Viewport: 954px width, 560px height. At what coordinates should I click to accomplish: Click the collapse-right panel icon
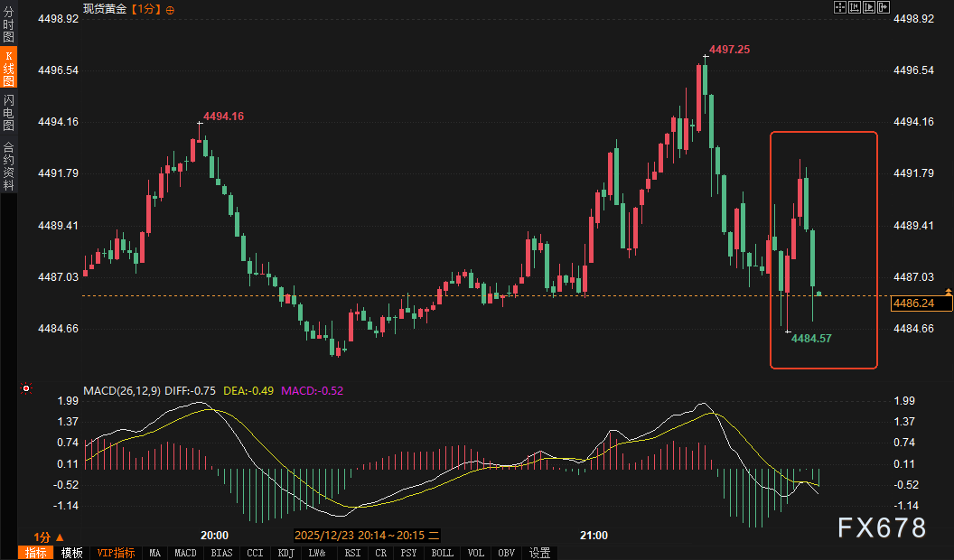pyautogui.click(x=884, y=7)
